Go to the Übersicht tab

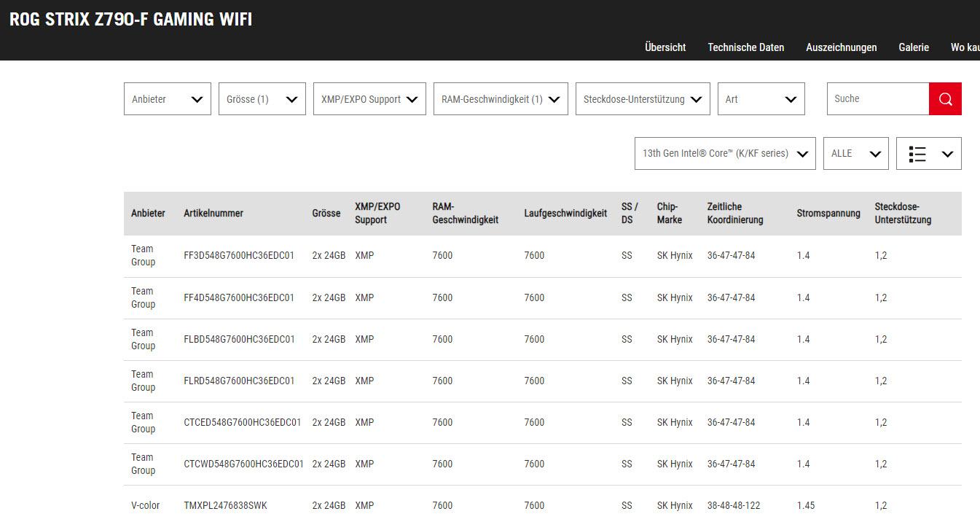tap(665, 47)
